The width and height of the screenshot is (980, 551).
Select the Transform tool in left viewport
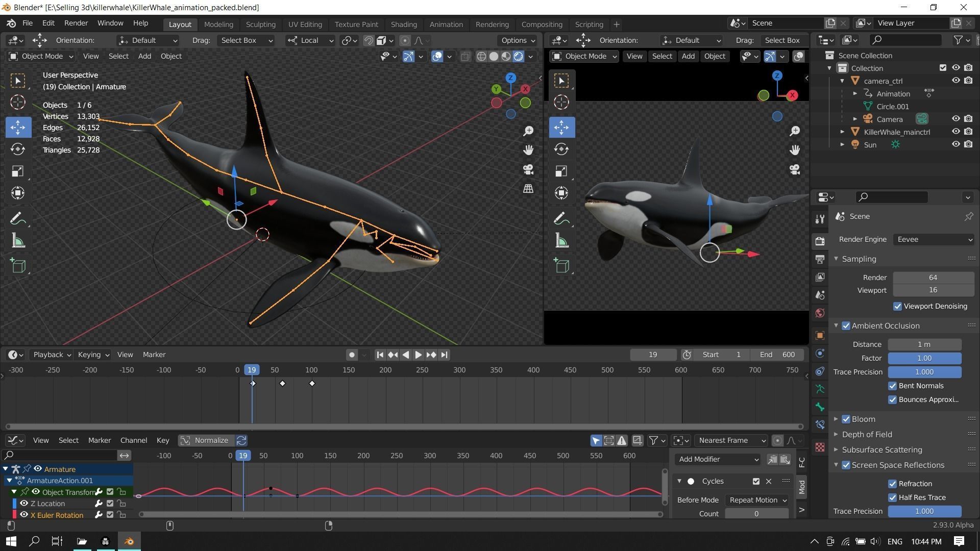[18, 193]
